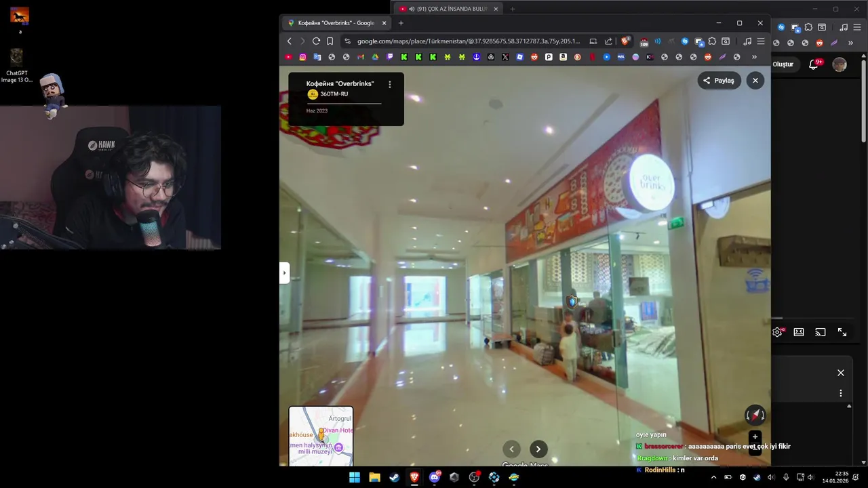Viewport: 868px width, 488px height.
Task: Click the google.com/maps address bar
Action: (468, 41)
